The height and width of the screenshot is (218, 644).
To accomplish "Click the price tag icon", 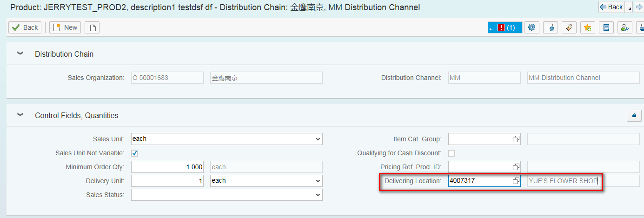I will click(569, 27).
